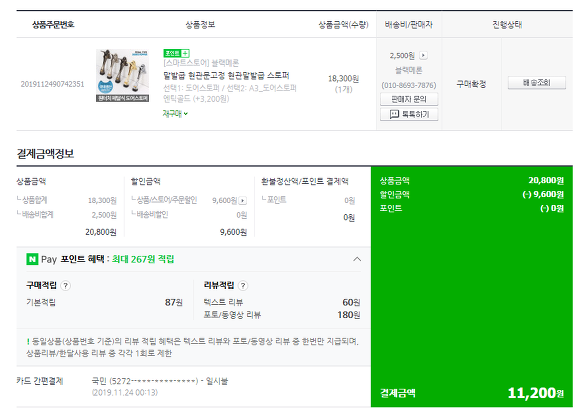Click the payment date (2019.11.24 00:13)
This screenshot has width=580, height=408.
tap(125, 392)
